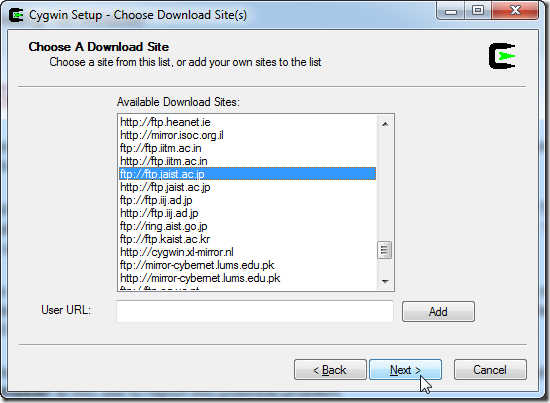Close the Cygwin Setup window
Viewport: 550px width, 403px height.
515,11
